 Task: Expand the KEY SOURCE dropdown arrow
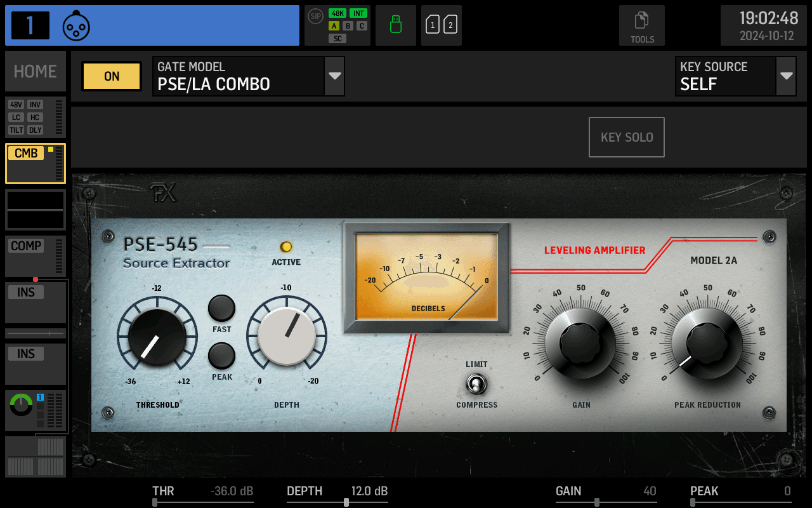coord(787,76)
